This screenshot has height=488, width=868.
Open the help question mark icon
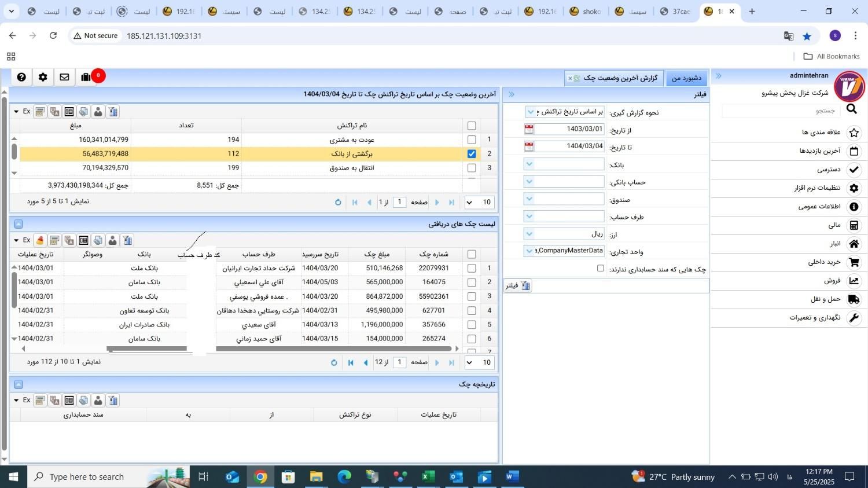pos(20,76)
